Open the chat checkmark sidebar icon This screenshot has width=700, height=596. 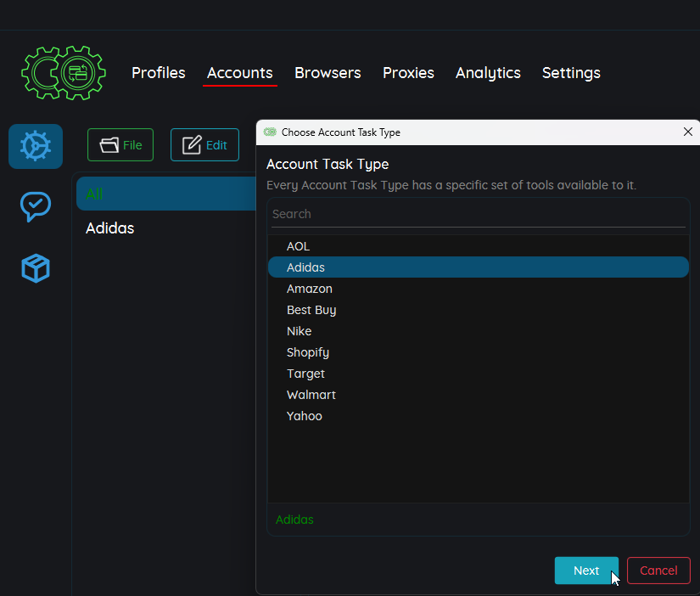(x=36, y=206)
